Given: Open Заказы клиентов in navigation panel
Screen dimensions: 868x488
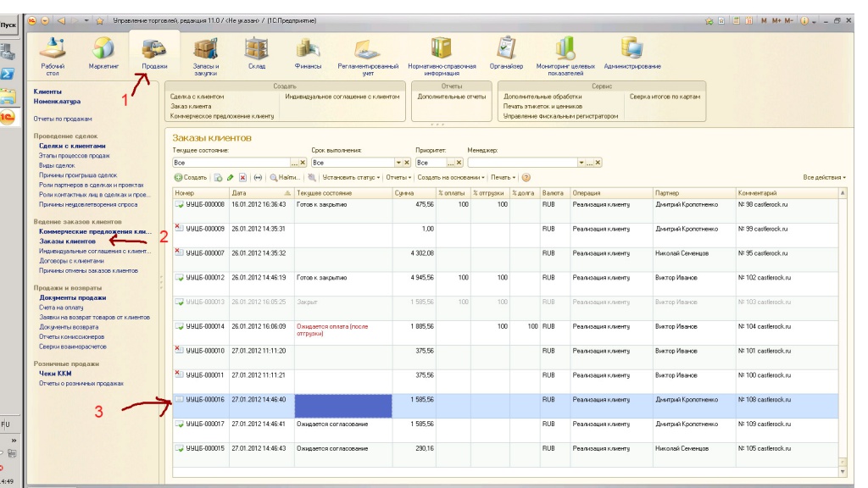Looking at the screenshot, I should [x=67, y=241].
